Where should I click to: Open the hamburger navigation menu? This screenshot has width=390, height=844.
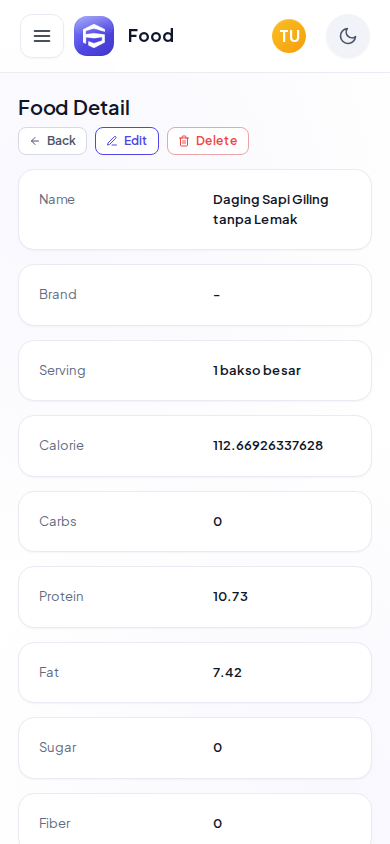(42, 36)
